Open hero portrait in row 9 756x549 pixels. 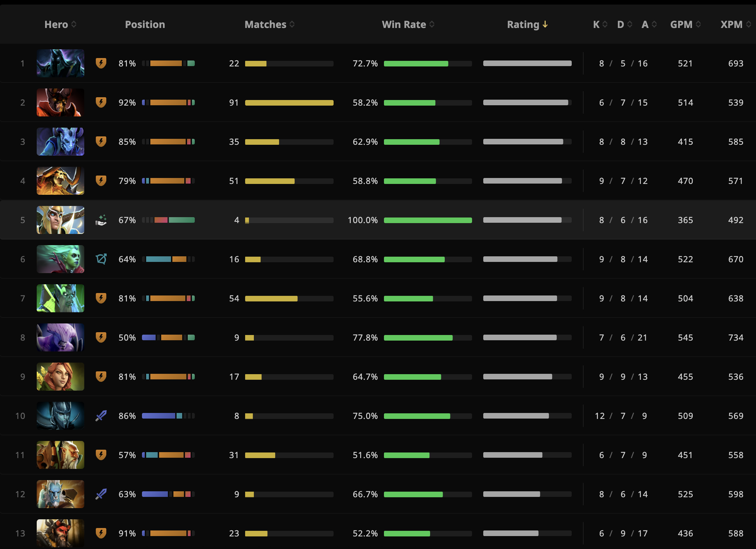(x=60, y=377)
